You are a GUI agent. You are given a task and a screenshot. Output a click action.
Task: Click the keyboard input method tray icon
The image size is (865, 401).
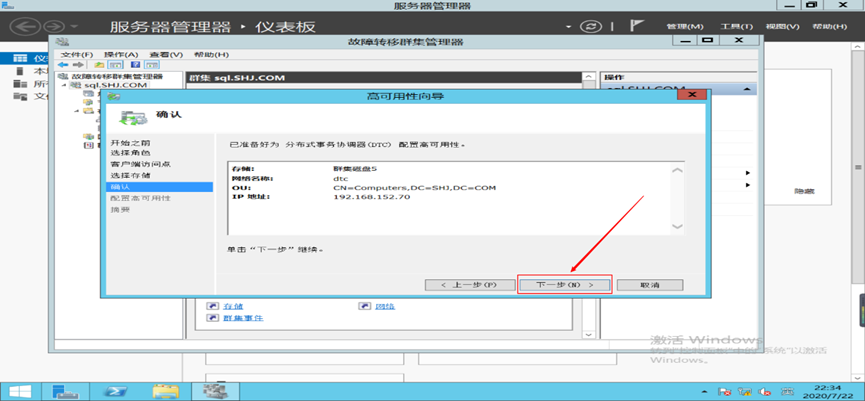point(787,392)
